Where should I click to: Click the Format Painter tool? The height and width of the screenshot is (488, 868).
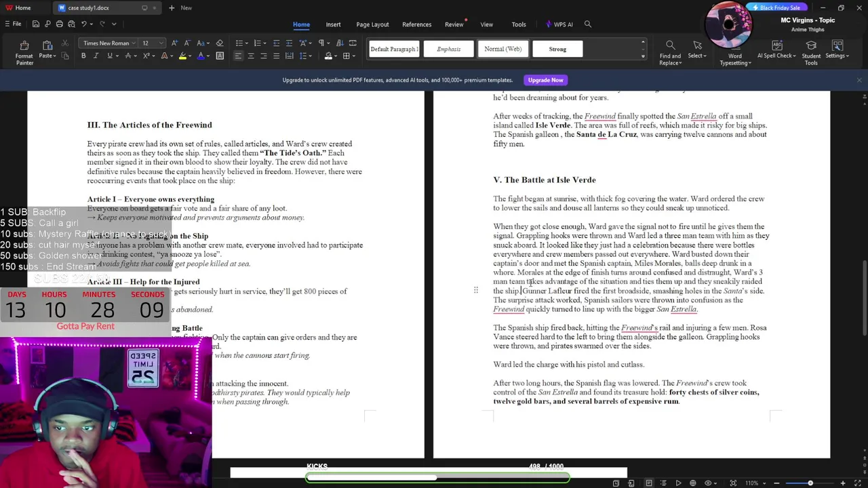[x=24, y=54]
